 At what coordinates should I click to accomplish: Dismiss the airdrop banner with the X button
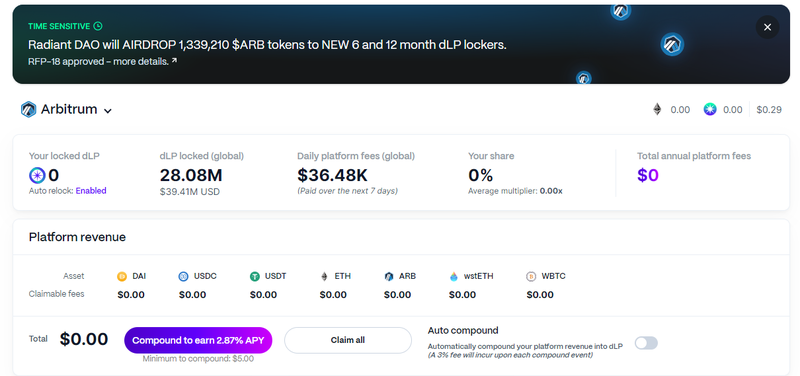click(767, 27)
